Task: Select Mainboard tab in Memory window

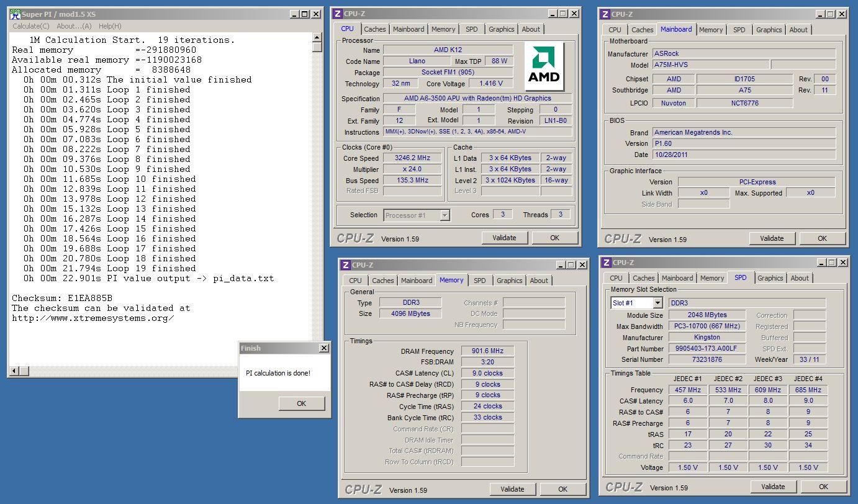Action: [417, 281]
